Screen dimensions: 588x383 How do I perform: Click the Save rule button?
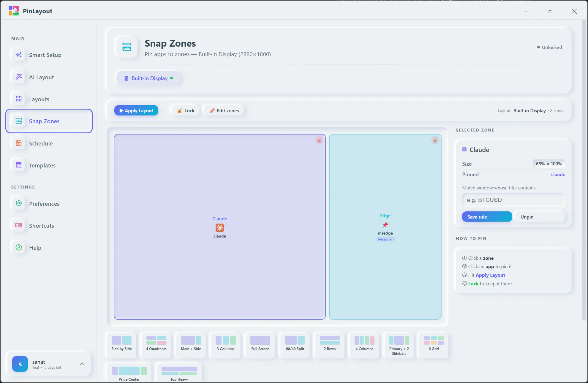(487, 217)
